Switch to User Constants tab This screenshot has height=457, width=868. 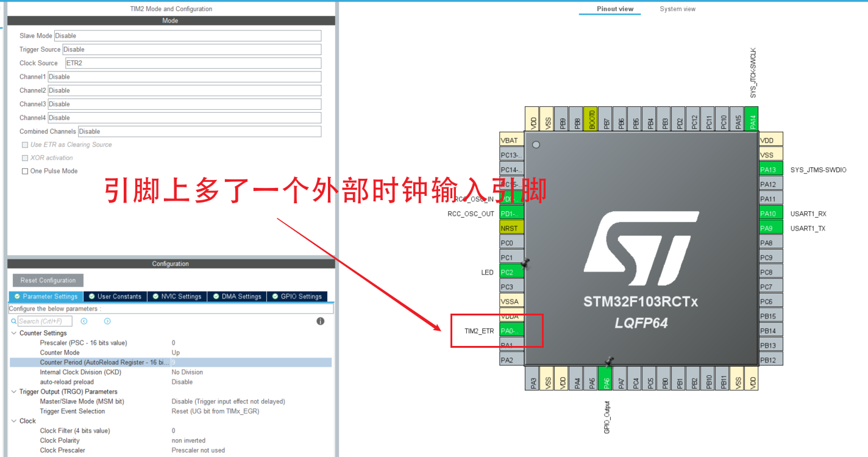click(115, 297)
